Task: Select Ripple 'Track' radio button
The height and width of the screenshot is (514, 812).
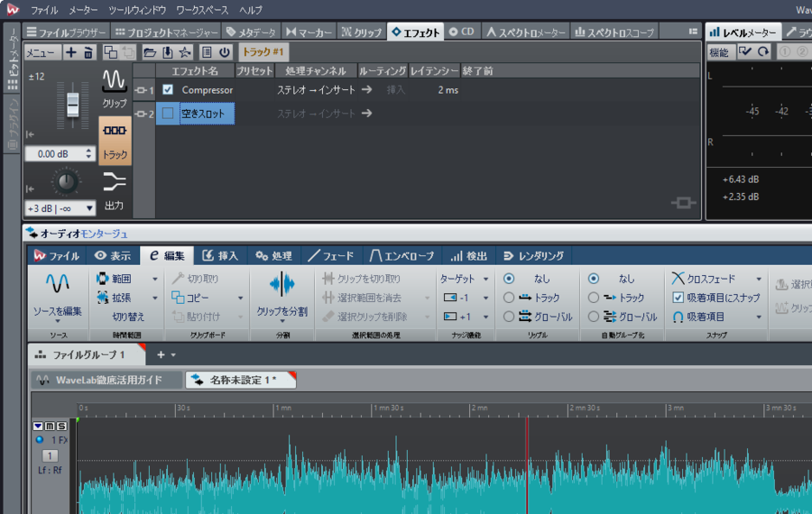Action: (509, 298)
